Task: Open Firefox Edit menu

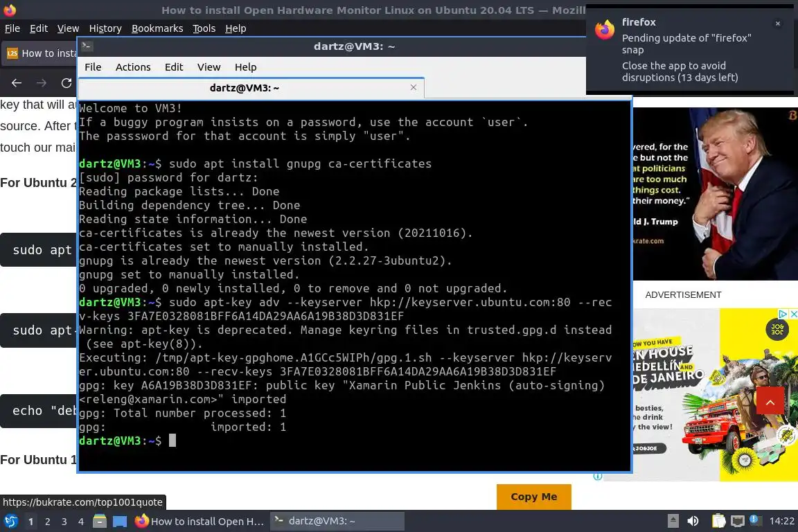Action: point(39,28)
